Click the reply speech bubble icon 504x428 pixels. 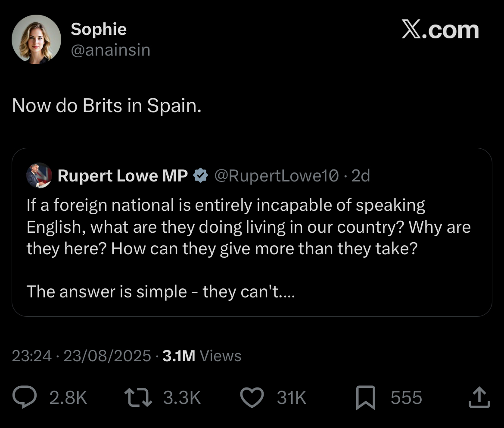pyautogui.click(x=26, y=397)
